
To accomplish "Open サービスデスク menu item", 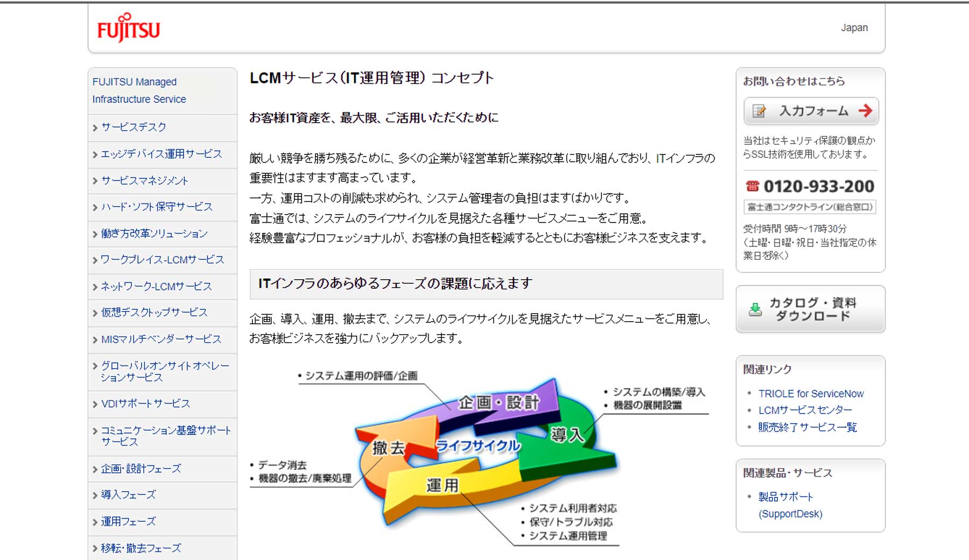I will 134,127.
